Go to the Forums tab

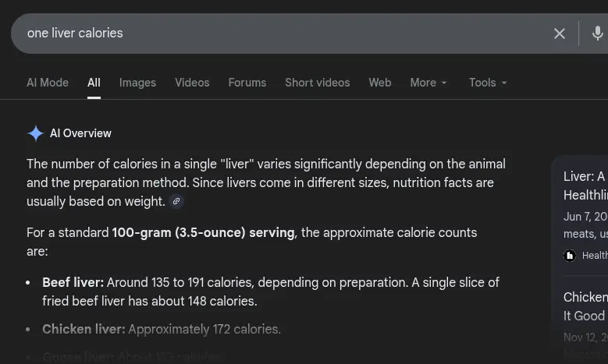point(247,83)
